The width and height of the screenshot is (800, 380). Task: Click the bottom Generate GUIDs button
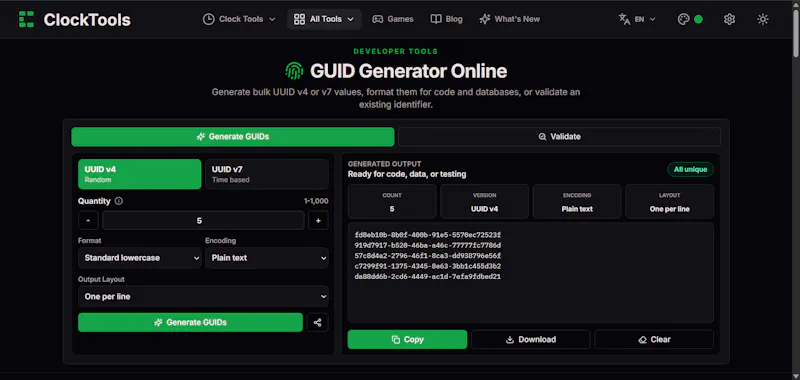(190, 322)
